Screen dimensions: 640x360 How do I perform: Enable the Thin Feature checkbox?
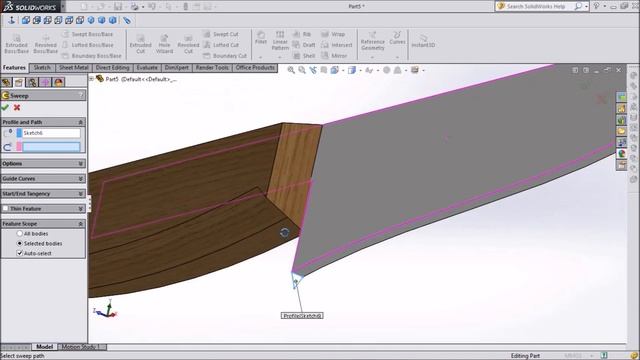pos(5,209)
